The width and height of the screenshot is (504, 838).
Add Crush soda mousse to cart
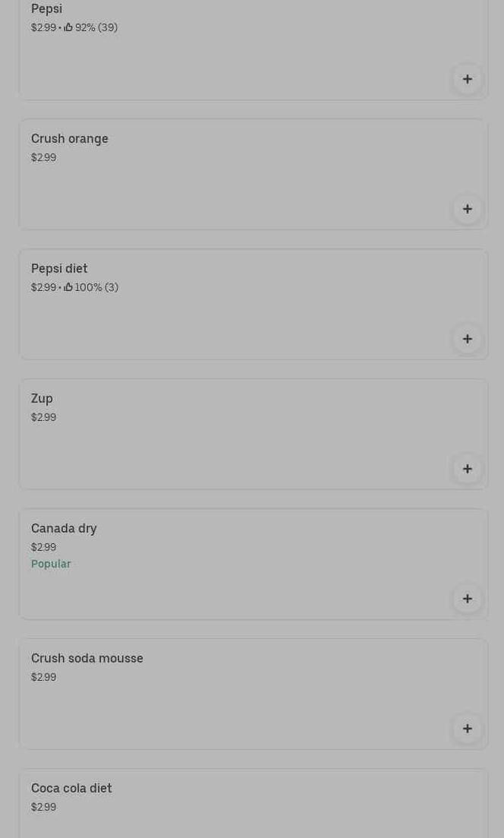click(467, 729)
